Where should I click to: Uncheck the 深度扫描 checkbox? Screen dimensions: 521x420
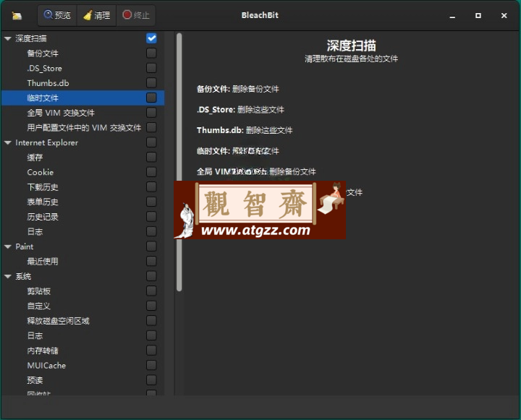click(x=151, y=38)
